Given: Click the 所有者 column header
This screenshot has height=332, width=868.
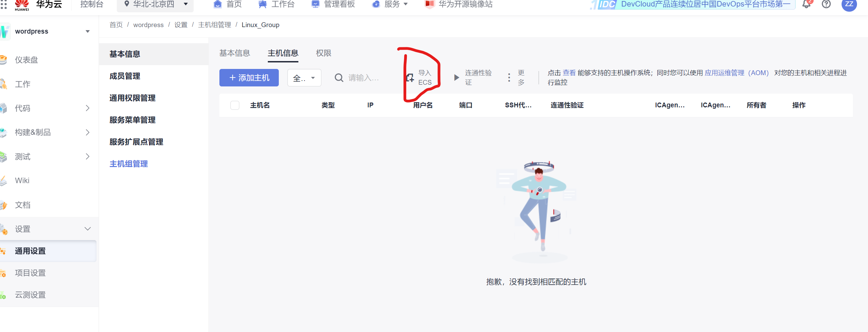Looking at the screenshot, I should (x=756, y=105).
